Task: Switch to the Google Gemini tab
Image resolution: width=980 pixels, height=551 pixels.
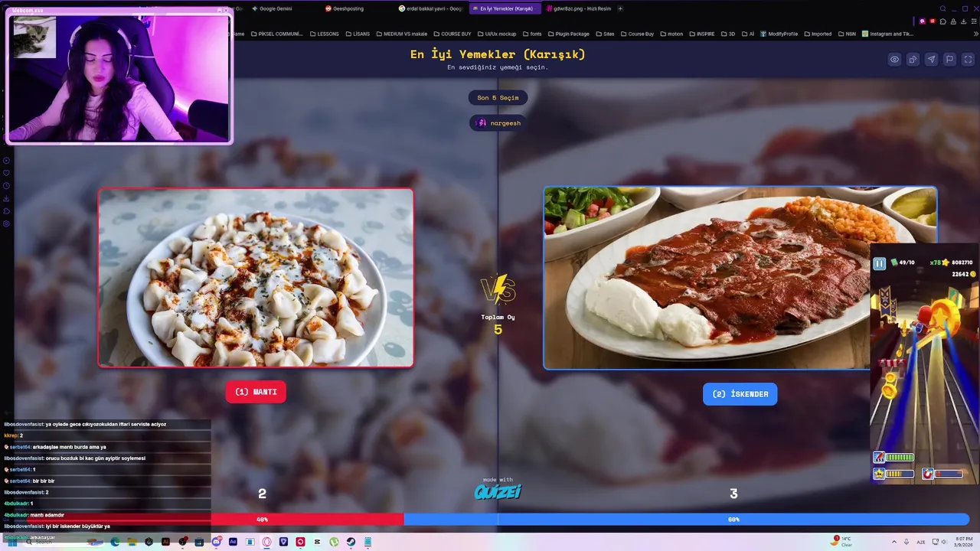Action: [275, 8]
